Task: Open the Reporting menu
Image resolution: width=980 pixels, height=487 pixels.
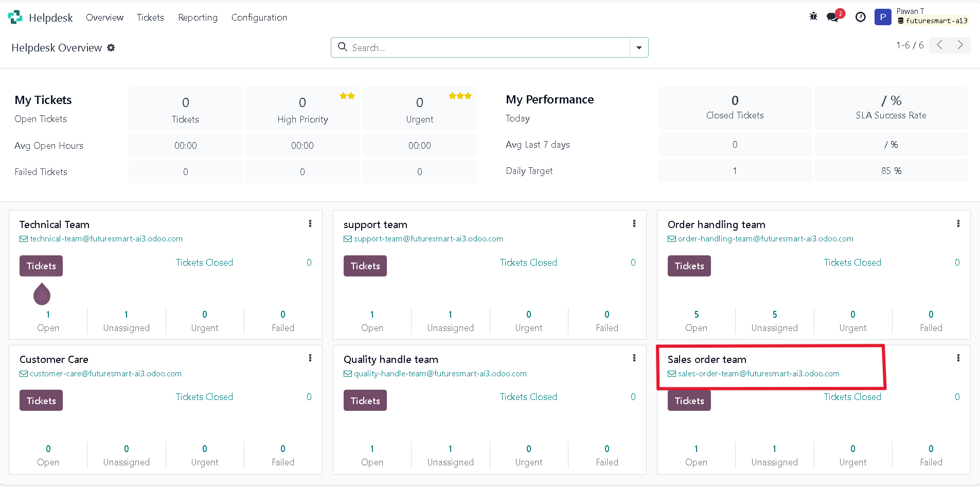Action: (x=198, y=17)
